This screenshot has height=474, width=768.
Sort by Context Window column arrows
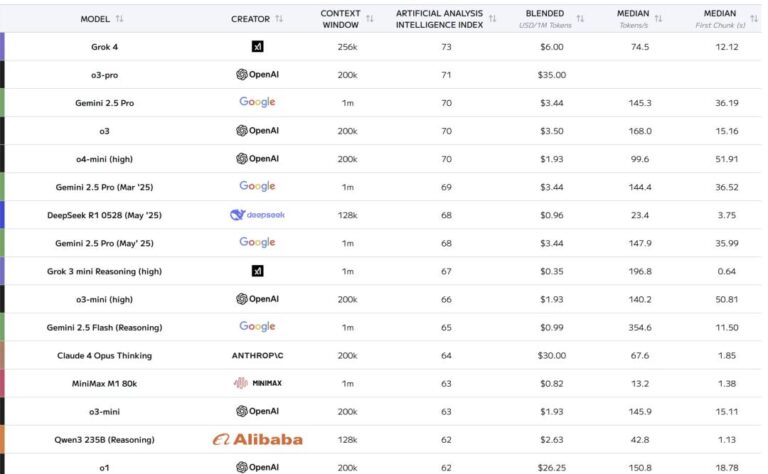pos(370,18)
